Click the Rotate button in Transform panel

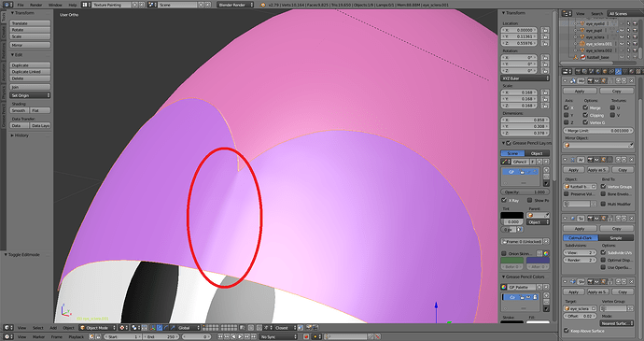30,30
